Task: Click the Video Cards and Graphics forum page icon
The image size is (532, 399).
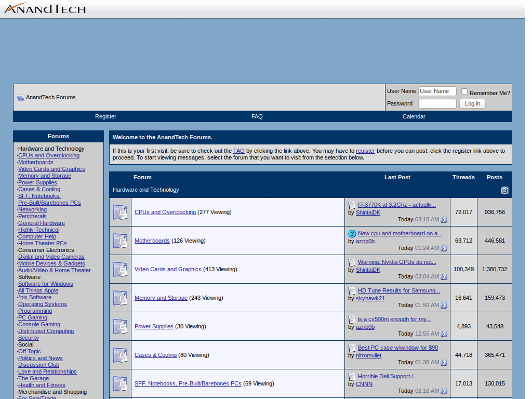Action: coord(120,269)
